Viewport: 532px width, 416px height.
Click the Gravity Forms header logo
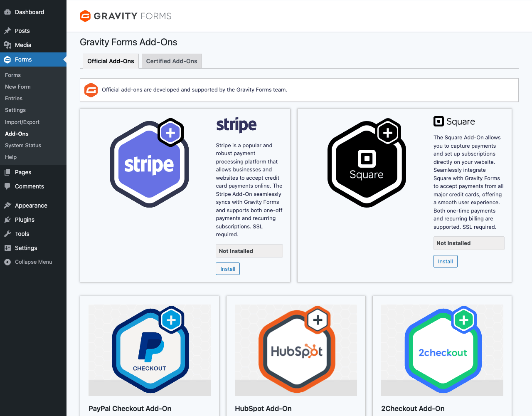pos(126,16)
